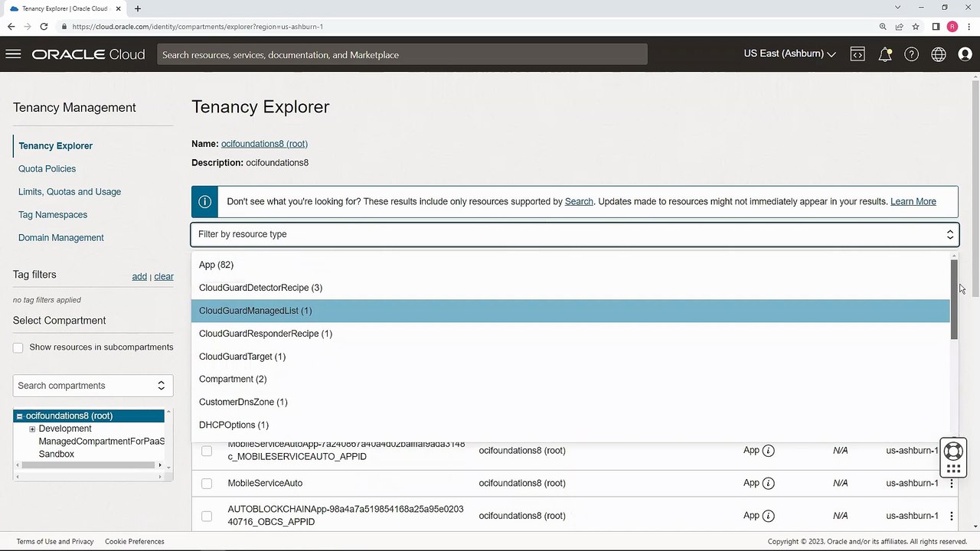Screen dimensions: 980x551
Task: Click the share page icon in the address bar
Action: point(900,27)
